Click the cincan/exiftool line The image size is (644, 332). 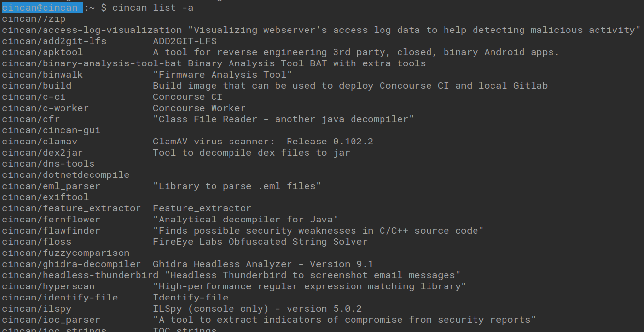tap(45, 197)
